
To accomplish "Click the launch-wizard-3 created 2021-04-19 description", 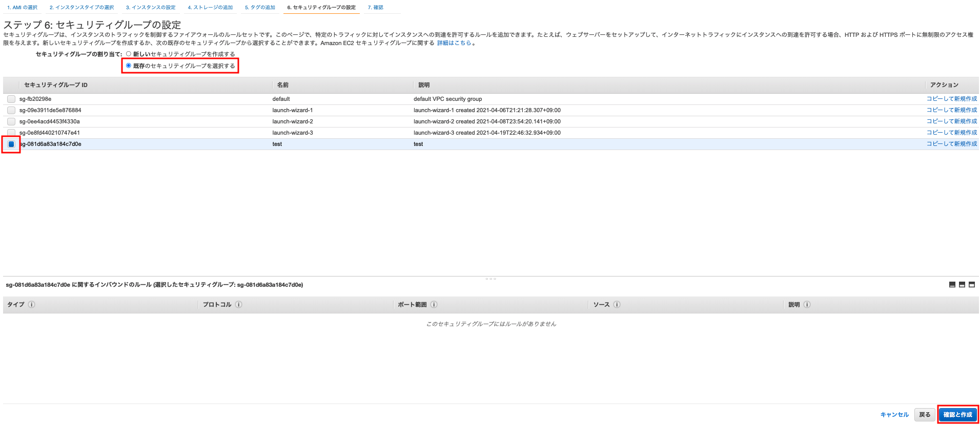I will [487, 133].
